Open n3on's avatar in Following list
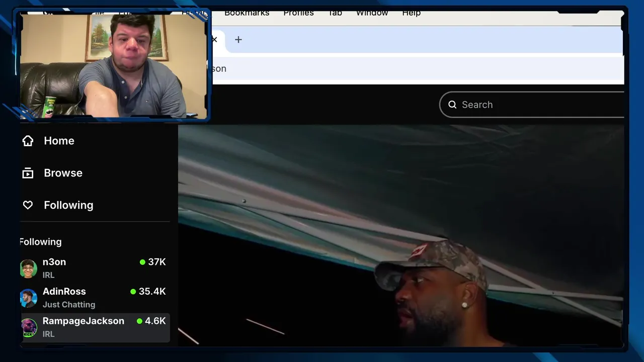This screenshot has height=362, width=644. point(29,268)
